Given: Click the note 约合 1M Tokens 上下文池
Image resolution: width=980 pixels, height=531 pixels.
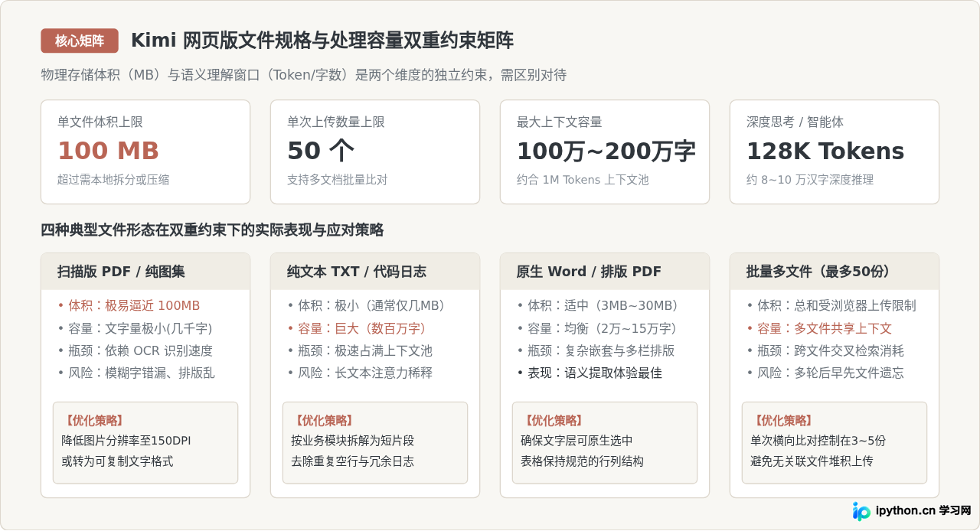Looking at the screenshot, I should pyautogui.click(x=583, y=180).
